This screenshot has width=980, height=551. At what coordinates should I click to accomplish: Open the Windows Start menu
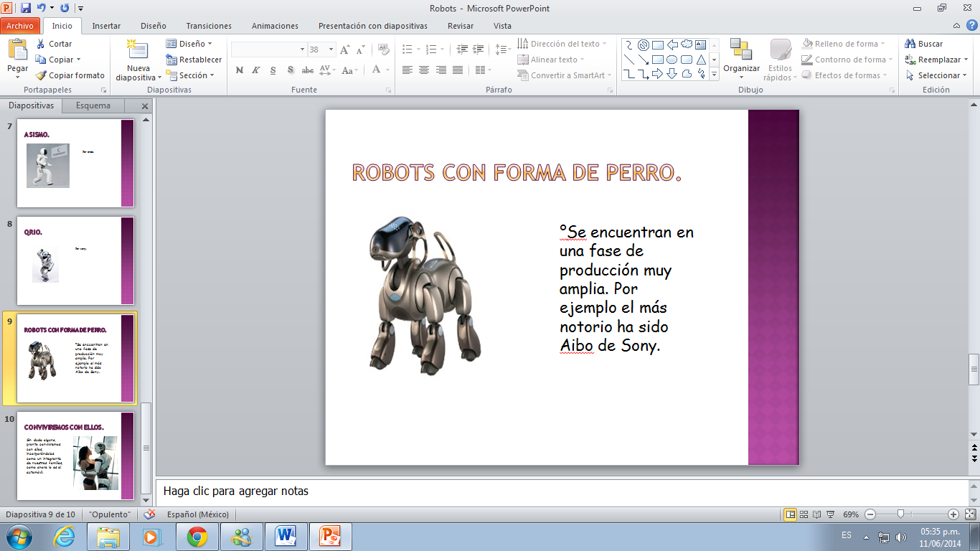pyautogui.click(x=19, y=537)
